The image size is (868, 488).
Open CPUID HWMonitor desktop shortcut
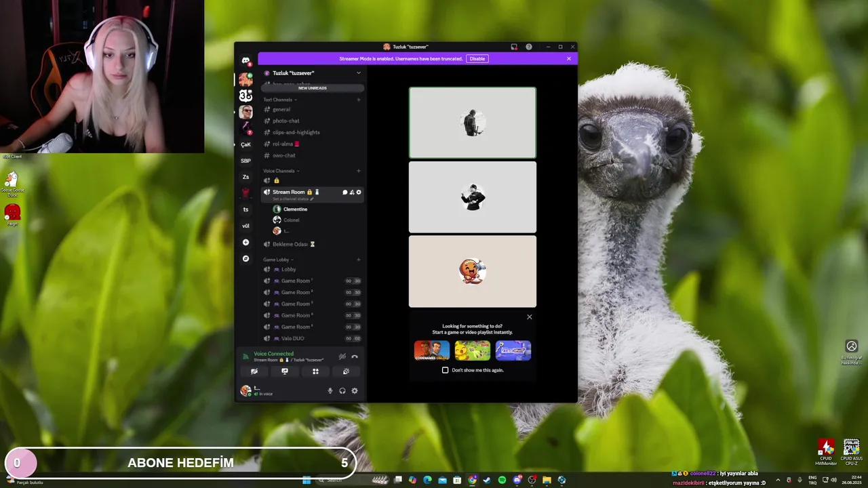coord(826,451)
